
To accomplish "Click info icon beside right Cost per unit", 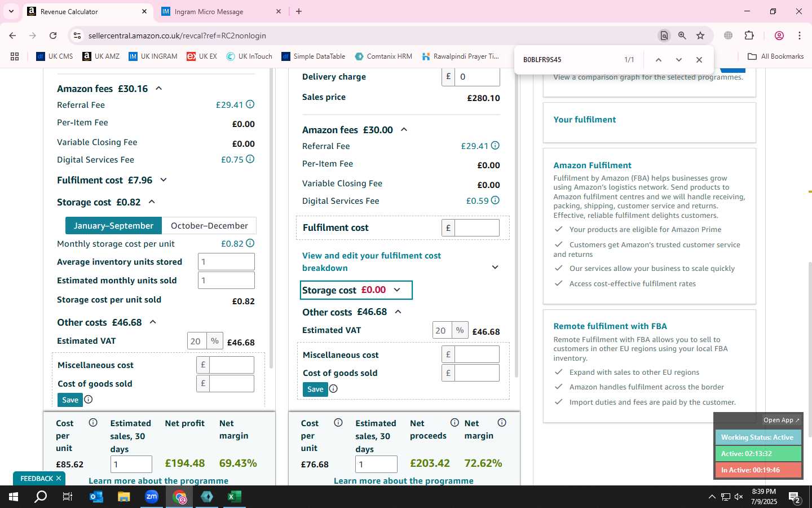I will pyautogui.click(x=338, y=423).
